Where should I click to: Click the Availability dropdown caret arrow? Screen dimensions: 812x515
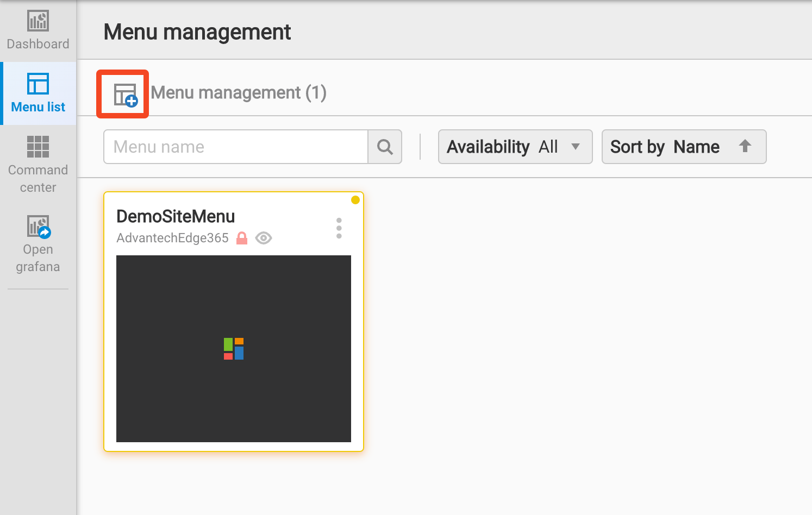point(576,147)
